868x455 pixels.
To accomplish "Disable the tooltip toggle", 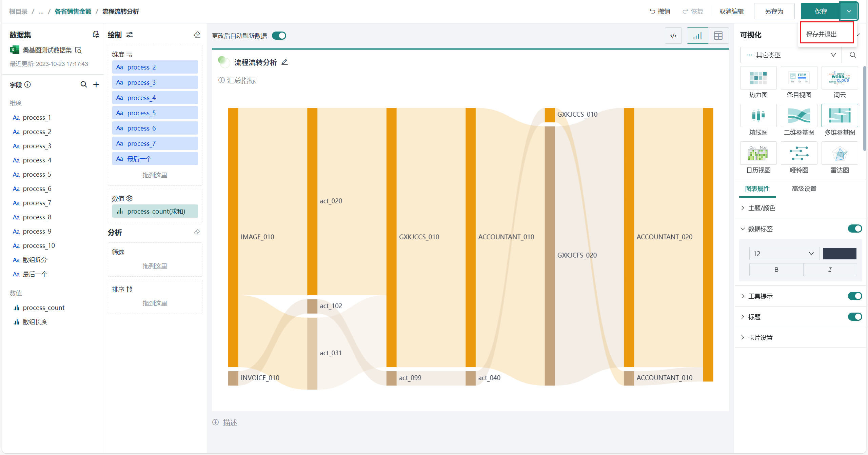I will pos(854,296).
